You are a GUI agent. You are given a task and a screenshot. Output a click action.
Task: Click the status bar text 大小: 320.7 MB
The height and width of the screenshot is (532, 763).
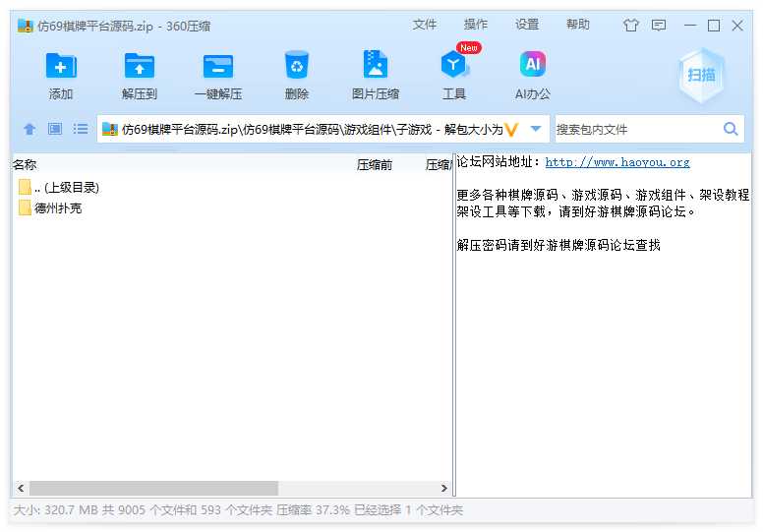56,510
